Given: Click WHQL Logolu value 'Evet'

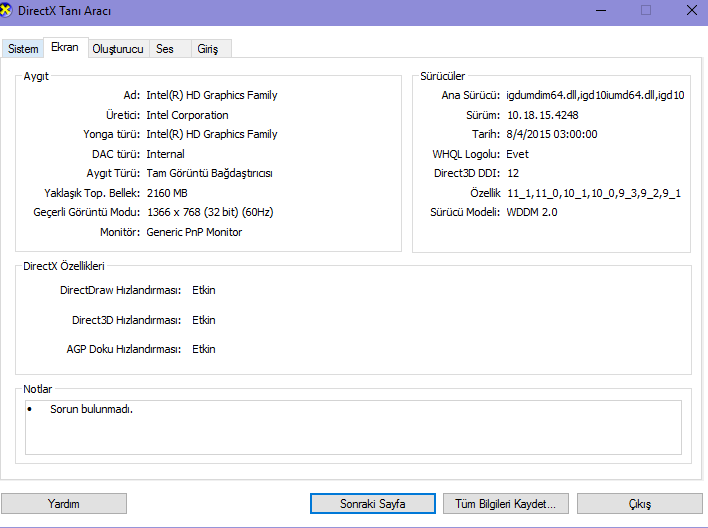Looking at the screenshot, I should click(517, 154).
